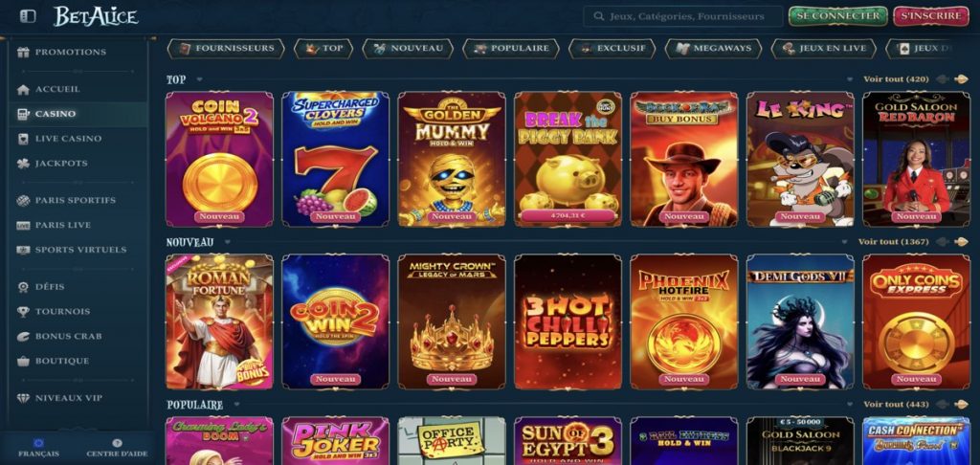Viewport: 980px width, 465px height.
Task: Open Voir tout (420) link
Action: [x=896, y=79]
